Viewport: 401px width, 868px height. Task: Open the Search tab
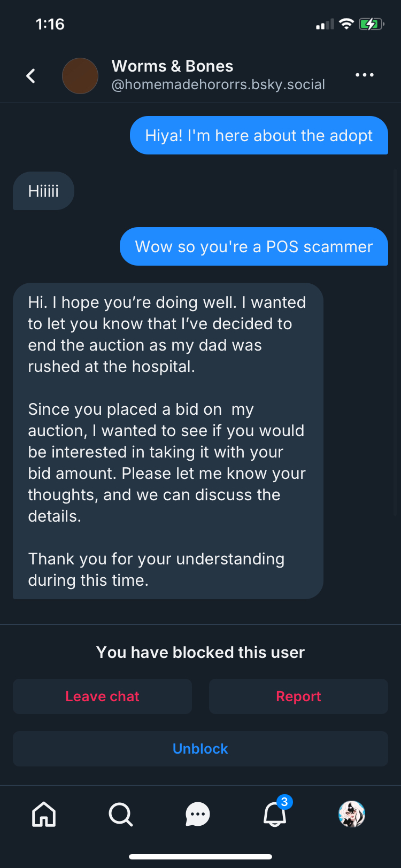click(x=120, y=815)
